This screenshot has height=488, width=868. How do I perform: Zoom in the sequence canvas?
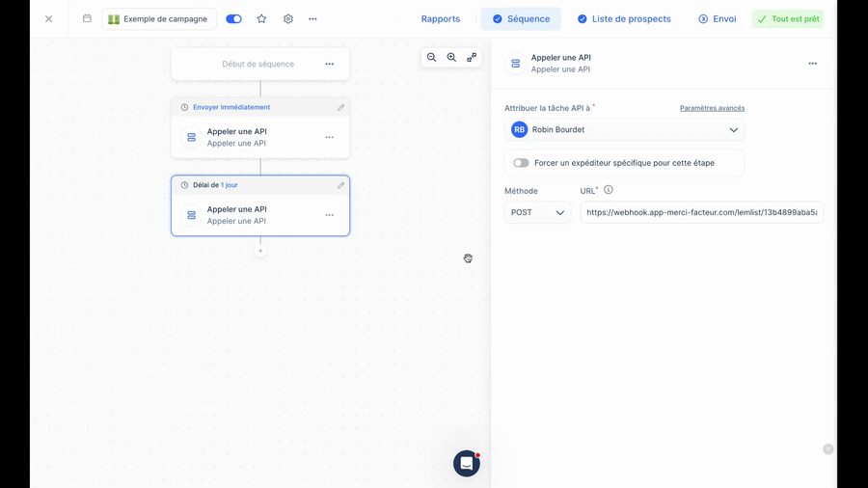451,58
